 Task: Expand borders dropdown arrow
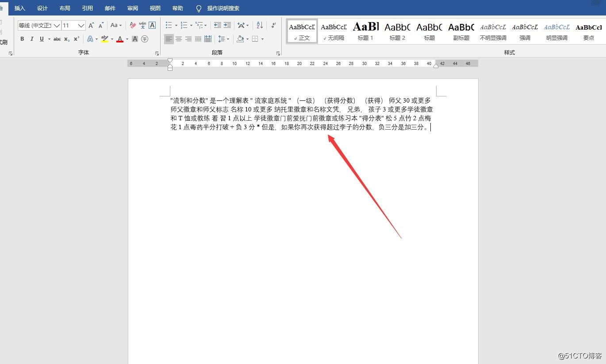tap(262, 39)
